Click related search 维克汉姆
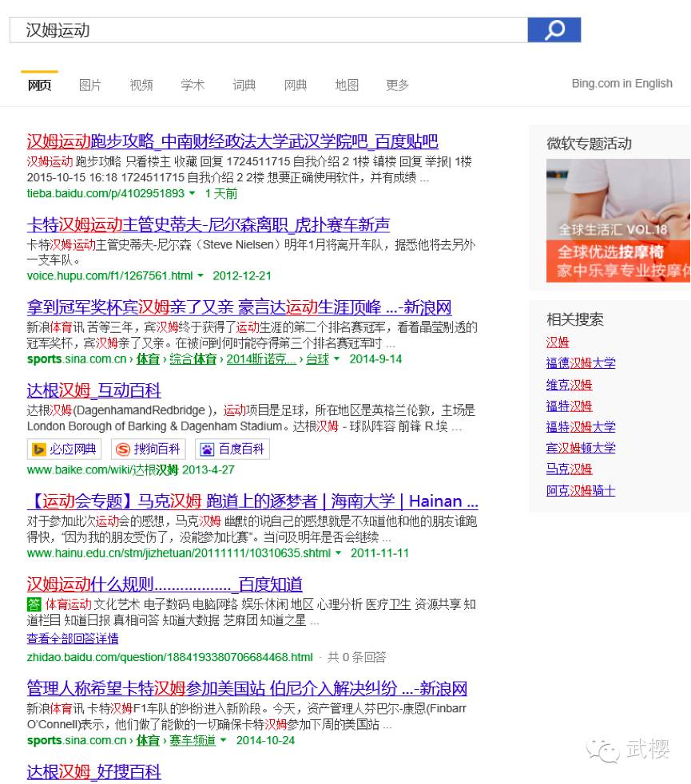The image size is (691, 784). tap(569, 385)
